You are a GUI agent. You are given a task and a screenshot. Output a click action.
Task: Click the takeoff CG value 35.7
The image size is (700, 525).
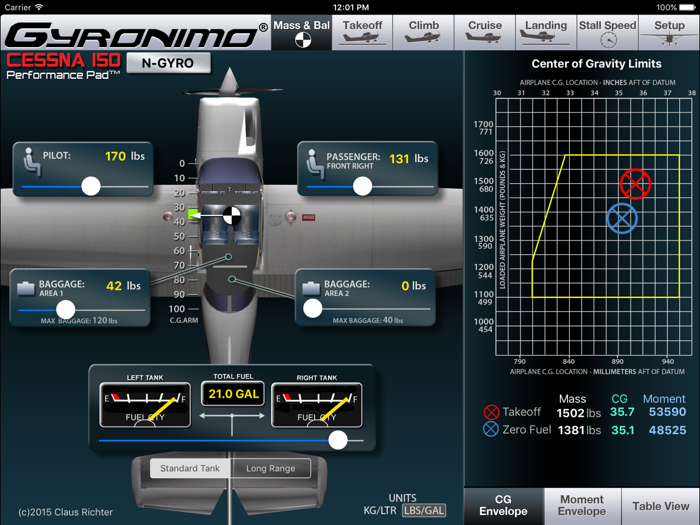pyautogui.click(x=622, y=412)
